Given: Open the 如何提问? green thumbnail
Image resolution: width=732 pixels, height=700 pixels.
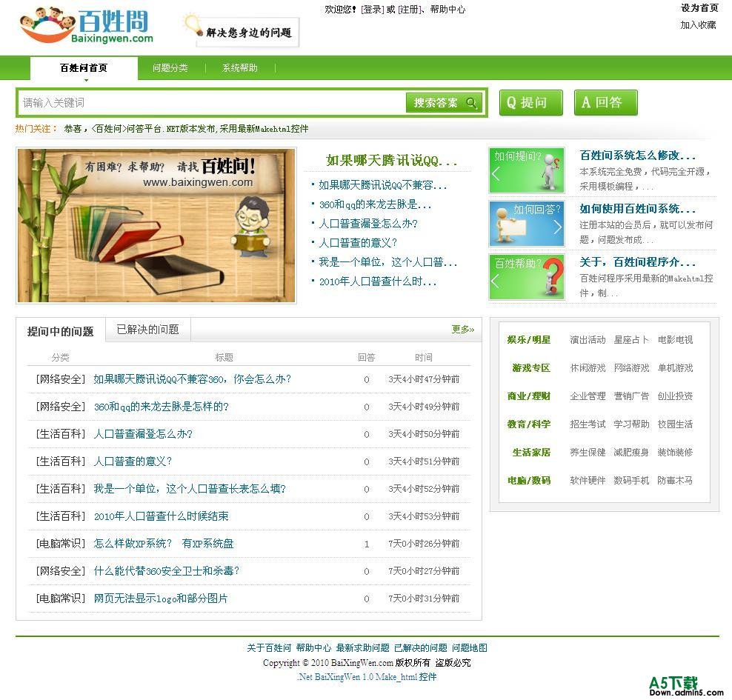Looking at the screenshot, I should (527, 170).
